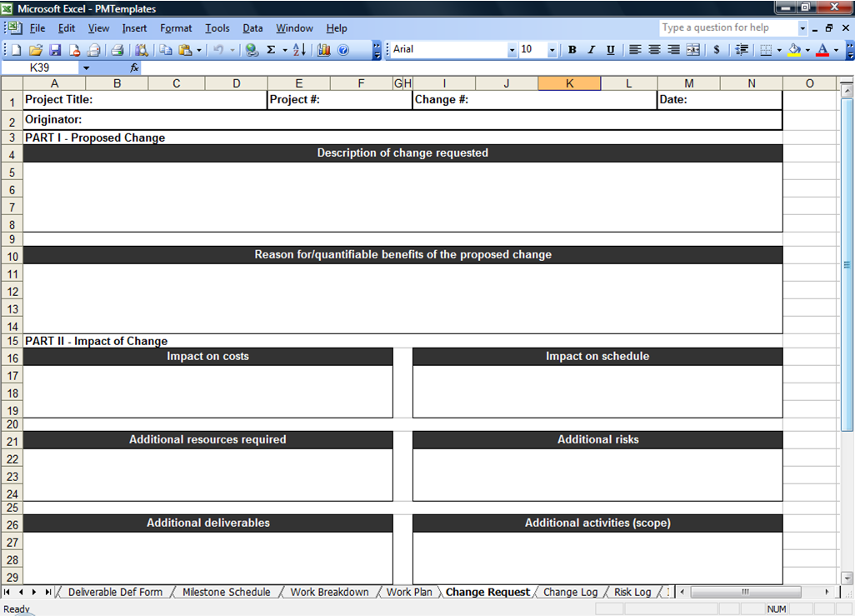Open the Format menu
This screenshot has height=616, width=855.
tap(176, 28)
